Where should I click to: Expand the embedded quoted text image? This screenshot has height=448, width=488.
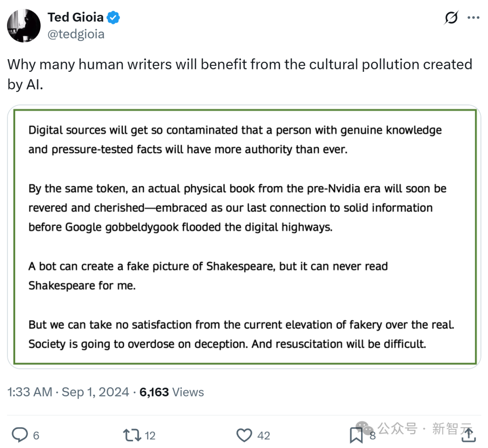coord(244,236)
